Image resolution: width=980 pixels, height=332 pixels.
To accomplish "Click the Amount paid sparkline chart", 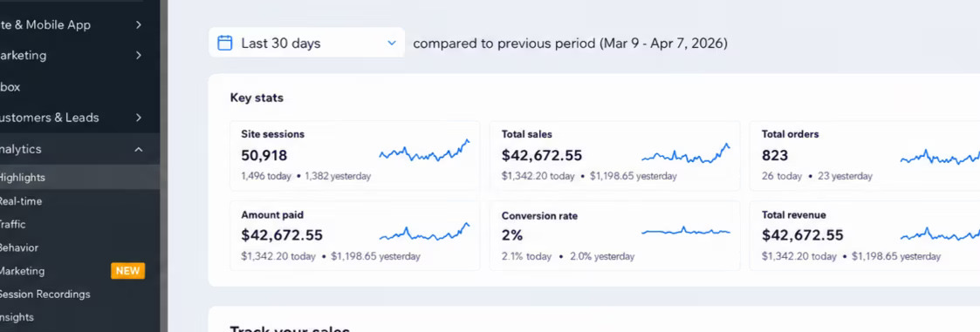I will point(424,232).
